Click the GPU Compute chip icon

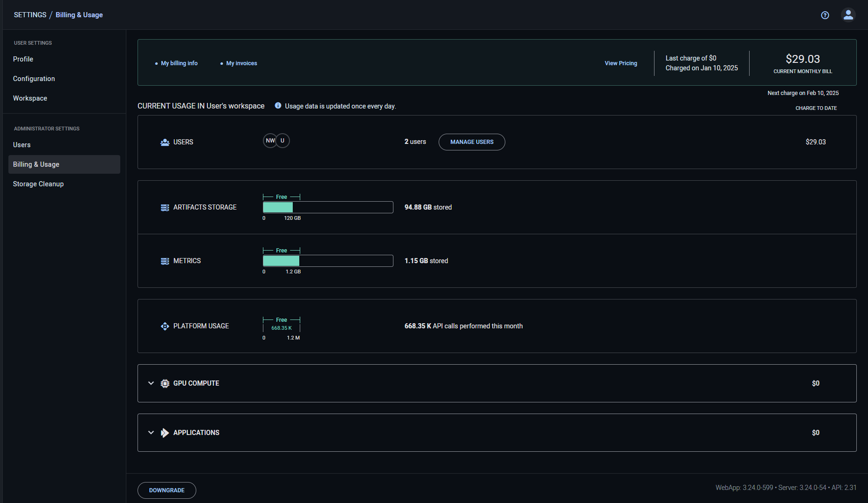[x=165, y=383]
